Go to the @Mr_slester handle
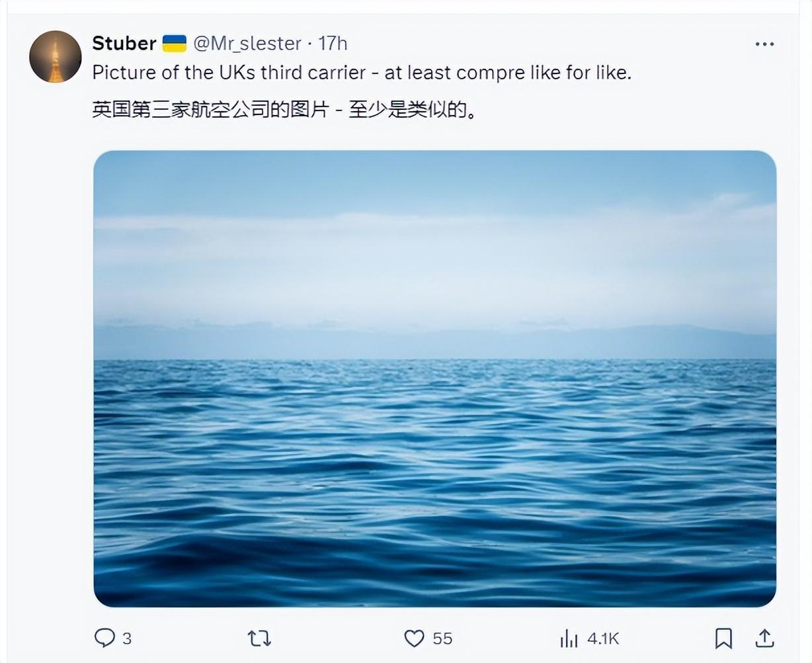This screenshot has height=663, width=812. click(247, 44)
